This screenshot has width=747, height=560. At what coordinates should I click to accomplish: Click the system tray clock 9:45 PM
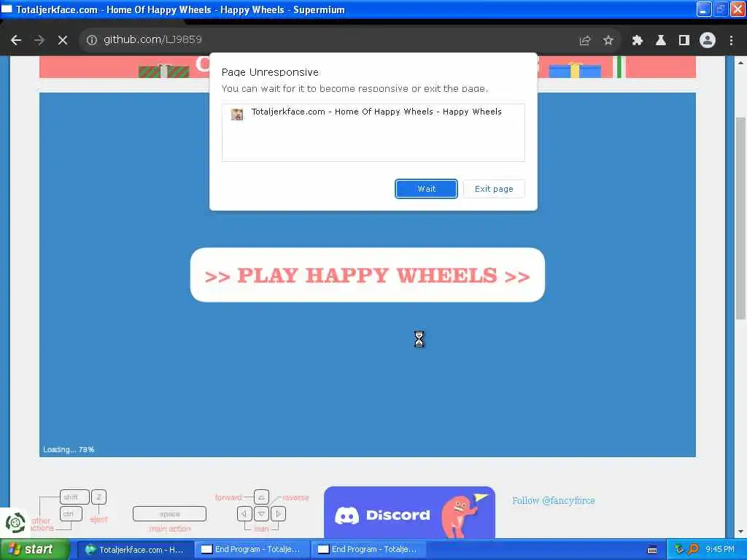coord(720,549)
